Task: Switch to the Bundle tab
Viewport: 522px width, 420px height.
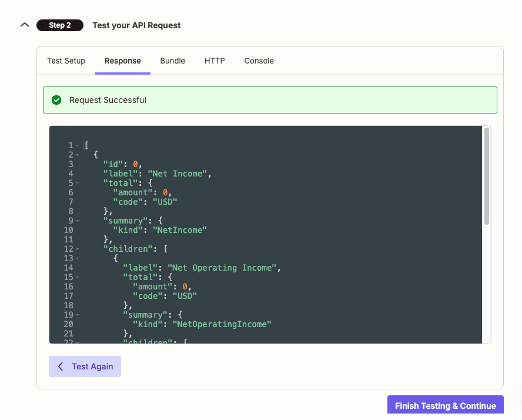Action: [x=172, y=61]
